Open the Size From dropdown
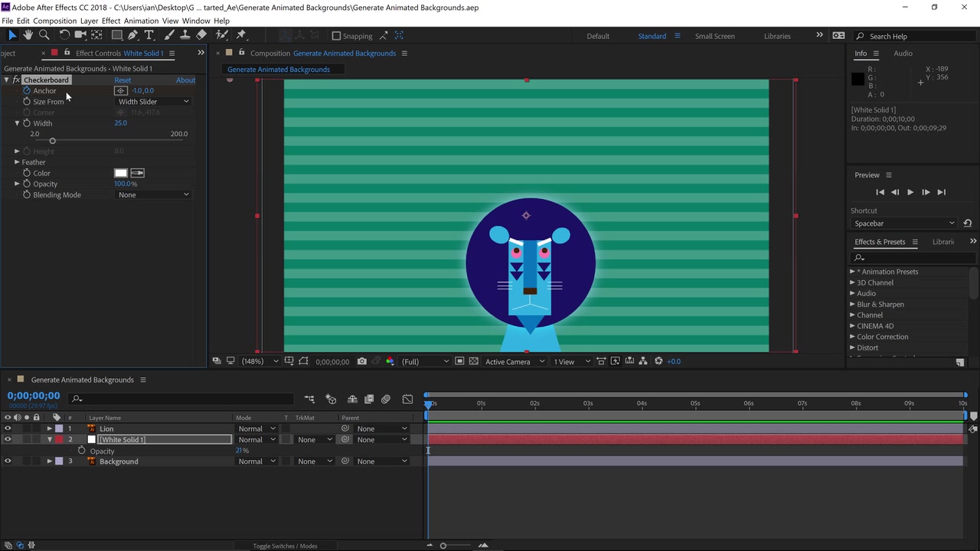Viewport: 980px width, 551px height. (153, 102)
